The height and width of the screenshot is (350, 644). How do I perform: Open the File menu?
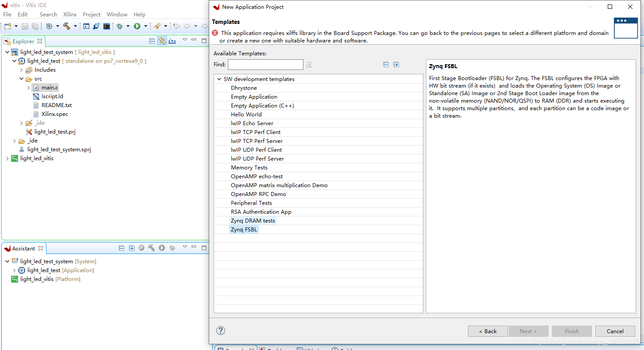(8, 15)
